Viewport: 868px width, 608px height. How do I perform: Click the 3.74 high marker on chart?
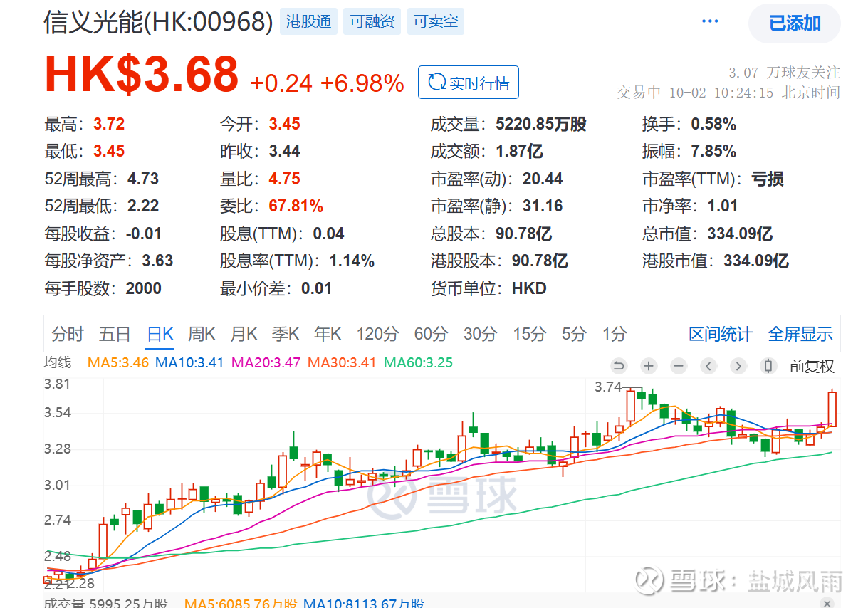(x=608, y=387)
